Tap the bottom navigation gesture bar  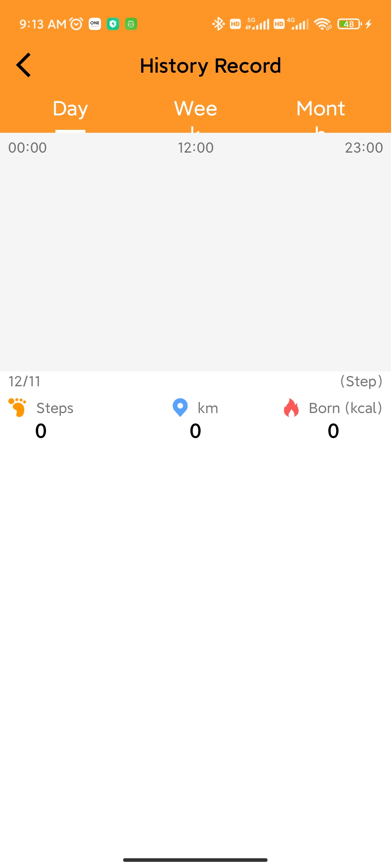click(195, 860)
